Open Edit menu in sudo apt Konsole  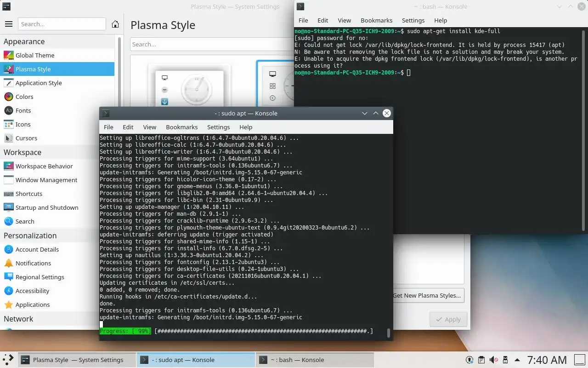(128, 127)
